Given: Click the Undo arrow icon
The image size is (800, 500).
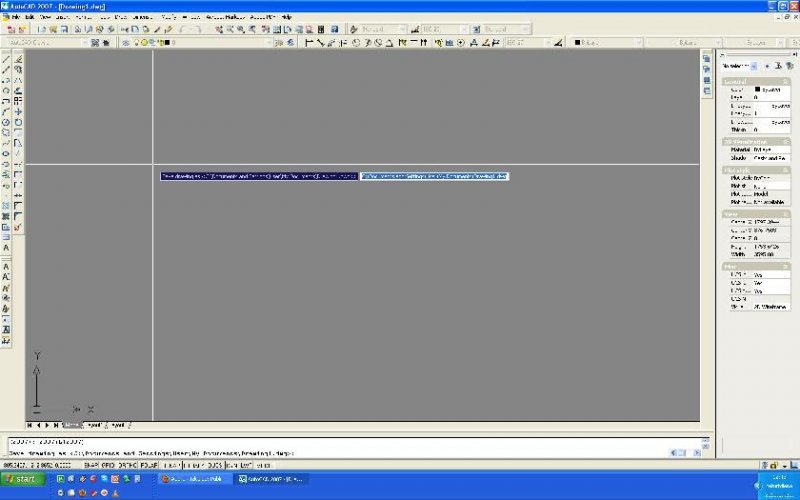Looking at the screenshot, I should [183, 29].
